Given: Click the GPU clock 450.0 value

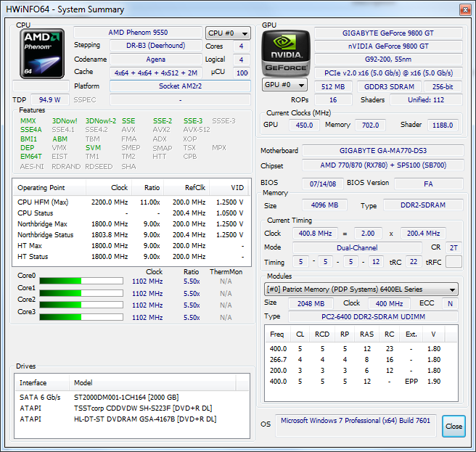Looking at the screenshot, I should 304,125.
